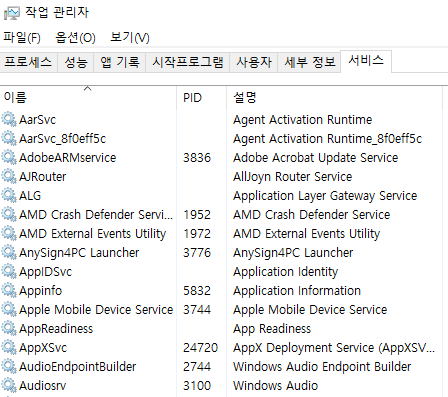Click gear icon for Apple Mobile Device Service
The height and width of the screenshot is (397, 448).
9,309
